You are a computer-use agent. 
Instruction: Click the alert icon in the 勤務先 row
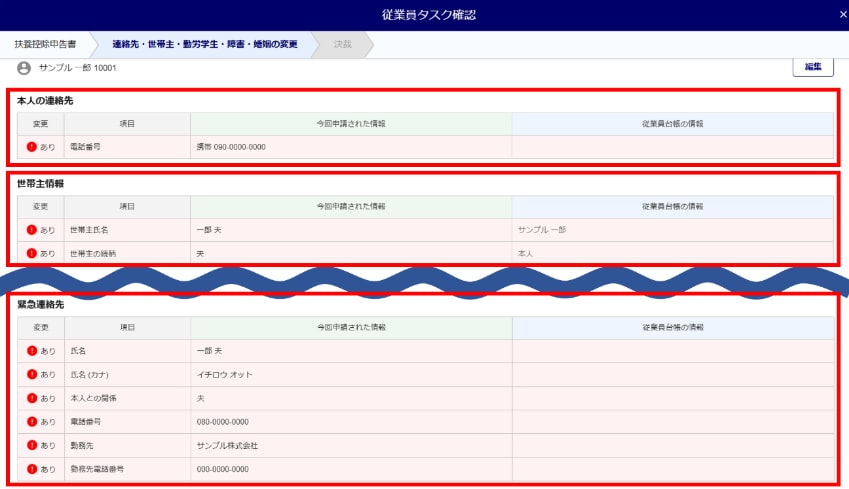coord(32,445)
